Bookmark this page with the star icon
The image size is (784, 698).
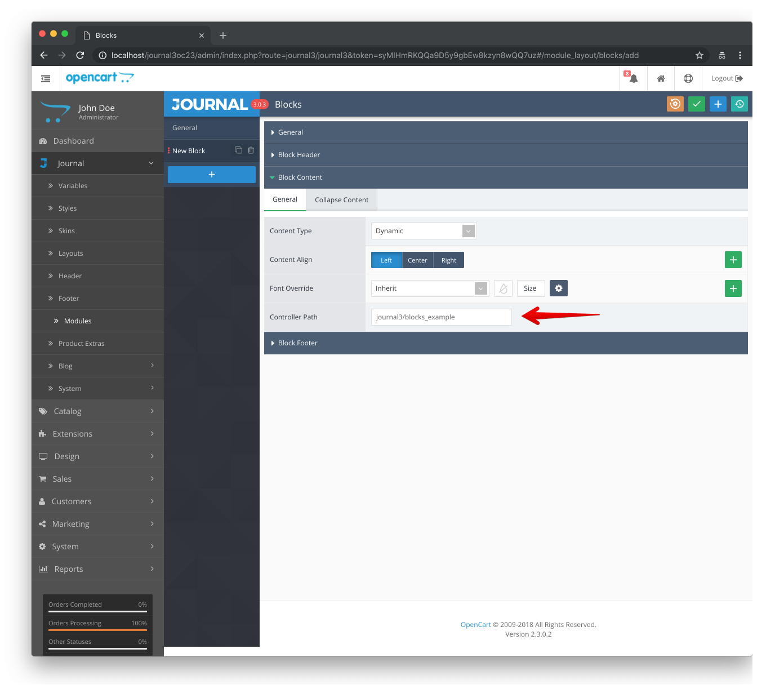pyautogui.click(x=700, y=55)
